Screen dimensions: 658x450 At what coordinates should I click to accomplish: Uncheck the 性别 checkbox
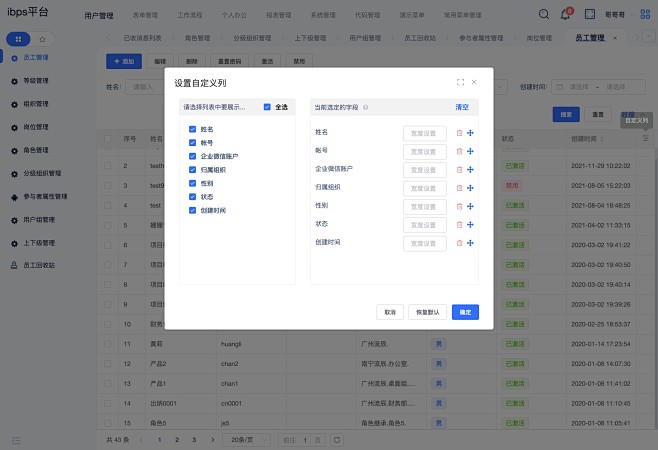(x=192, y=183)
